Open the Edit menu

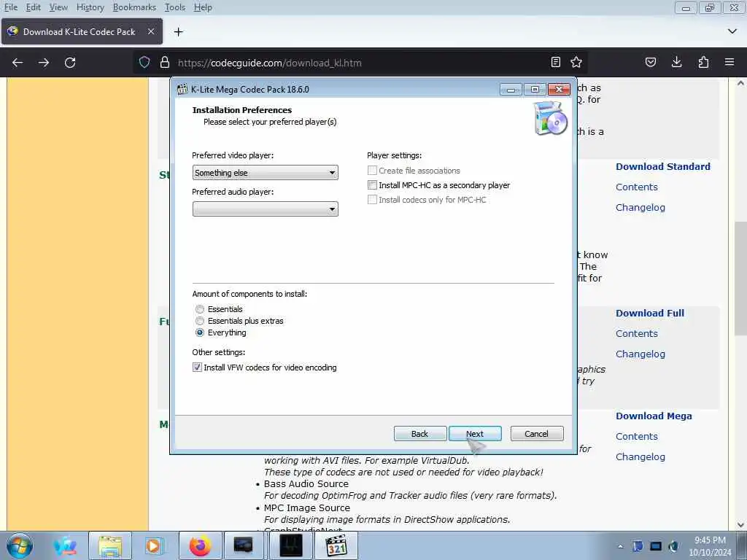(x=33, y=7)
